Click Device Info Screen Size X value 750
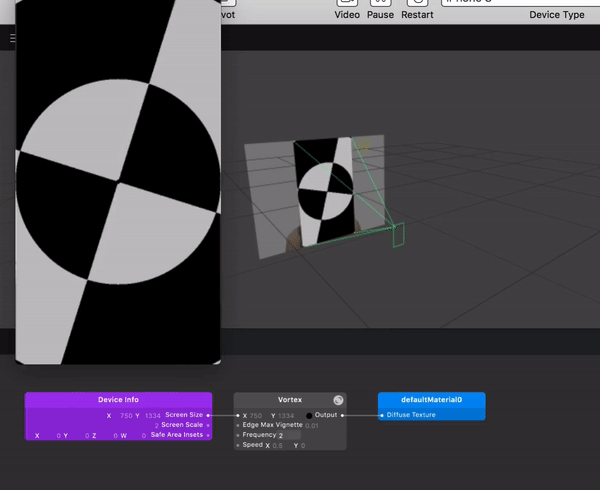 [x=126, y=416]
